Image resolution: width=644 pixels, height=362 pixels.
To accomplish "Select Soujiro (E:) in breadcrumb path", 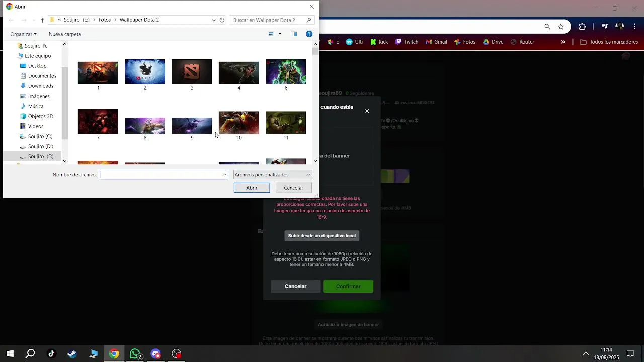I will (x=76, y=20).
